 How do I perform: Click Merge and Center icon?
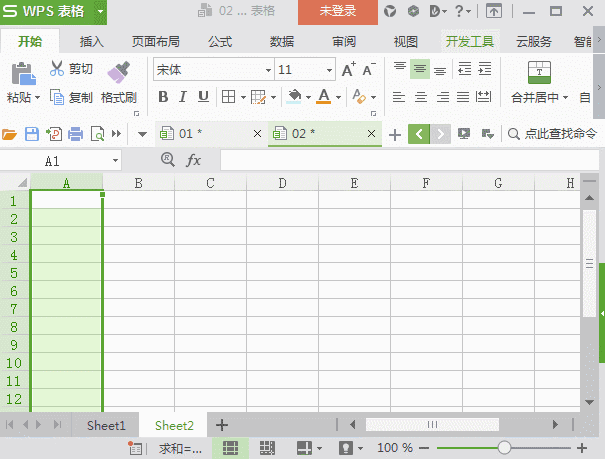click(x=539, y=73)
